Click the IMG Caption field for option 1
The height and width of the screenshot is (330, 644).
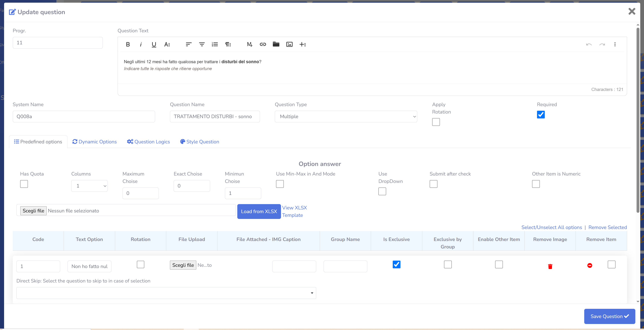coord(294,266)
